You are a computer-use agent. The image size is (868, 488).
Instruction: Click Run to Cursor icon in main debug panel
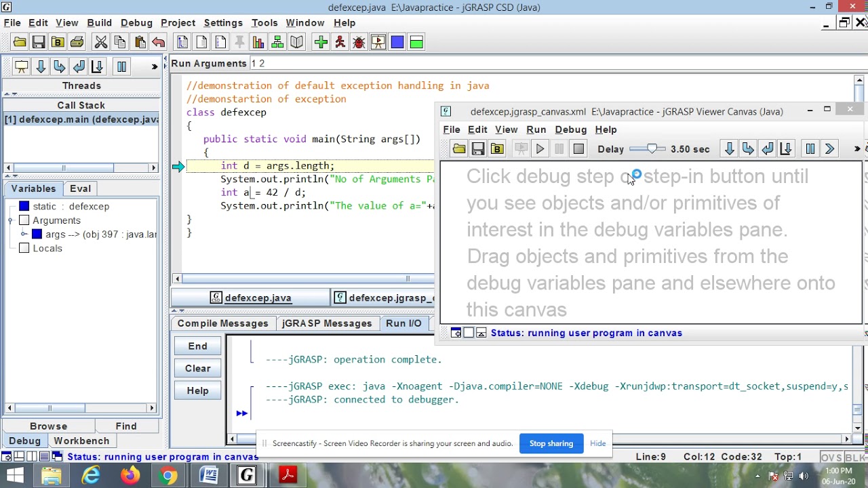pos(98,66)
